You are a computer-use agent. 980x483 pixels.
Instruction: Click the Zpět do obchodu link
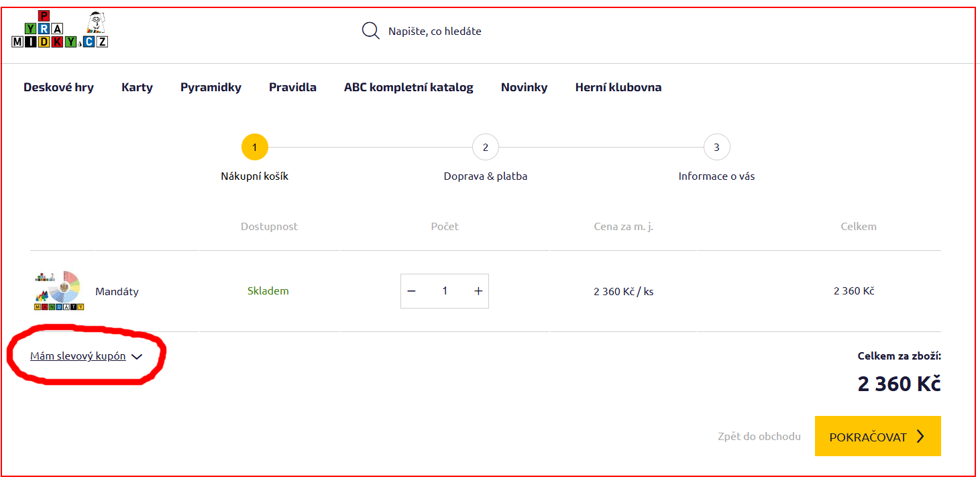759,436
